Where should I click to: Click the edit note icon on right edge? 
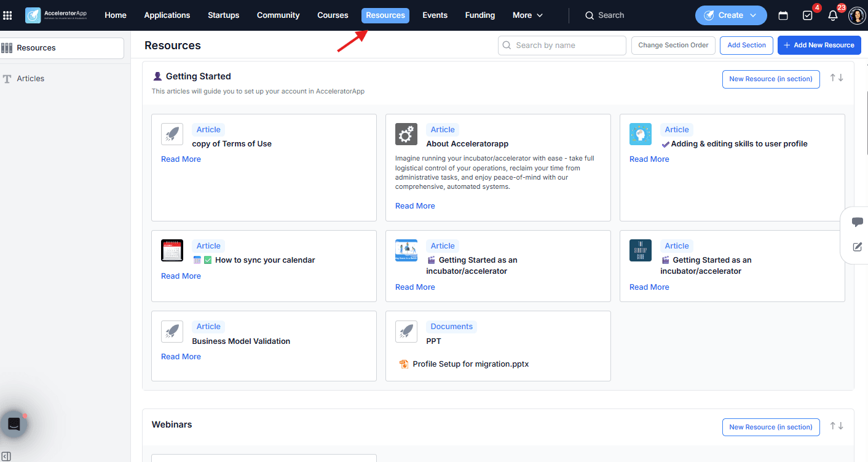858,247
